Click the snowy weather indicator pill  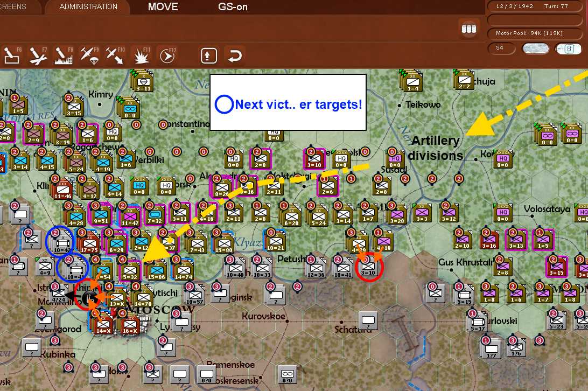tap(535, 48)
